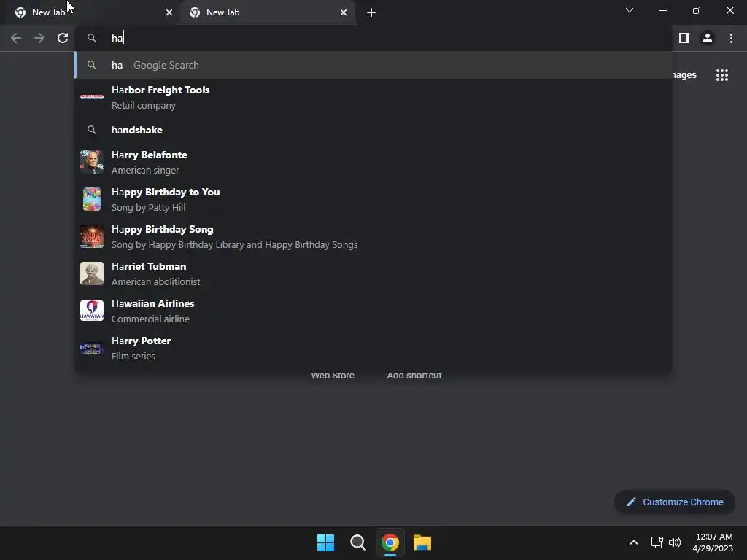Open the Images link

[x=684, y=75]
